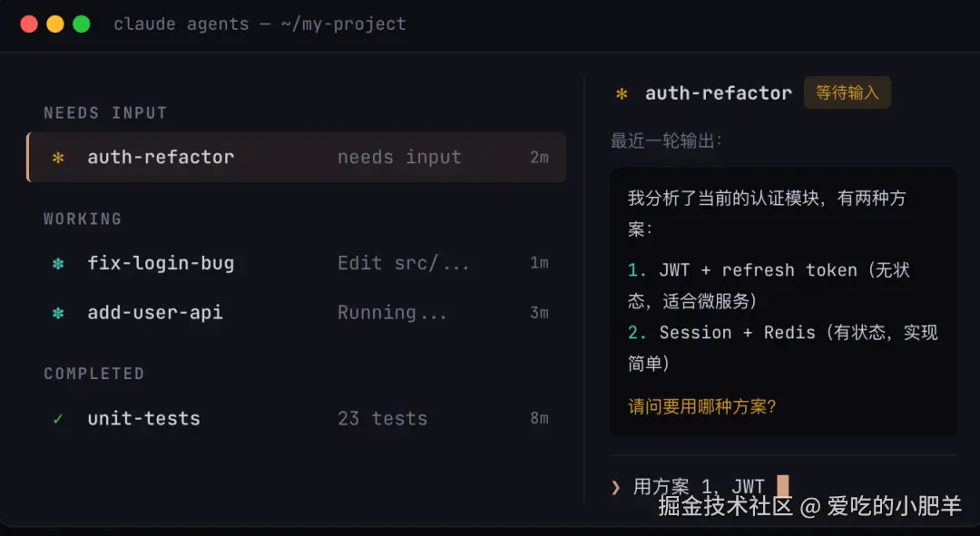980x536 pixels.
Task: Open the add-user-api agent session
Action: [x=296, y=312]
